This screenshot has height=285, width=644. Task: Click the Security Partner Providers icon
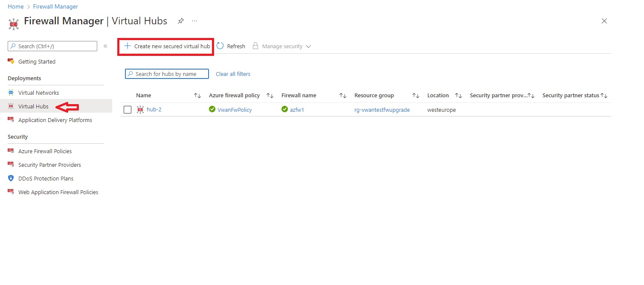11,165
